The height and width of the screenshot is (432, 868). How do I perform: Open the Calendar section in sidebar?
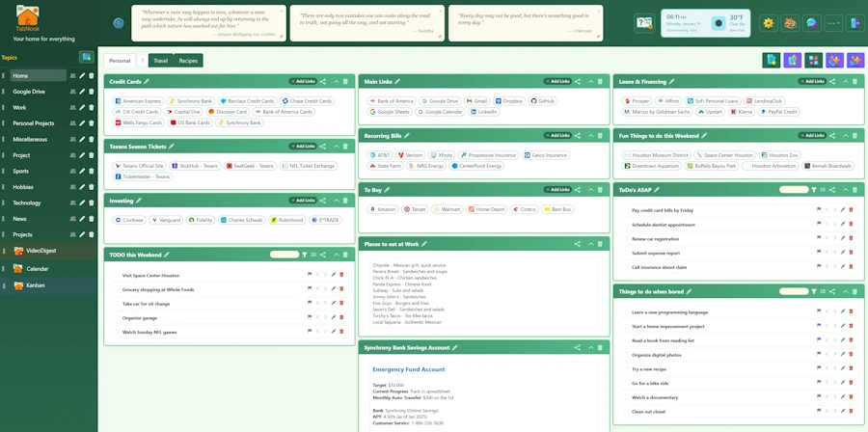pos(38,269)
